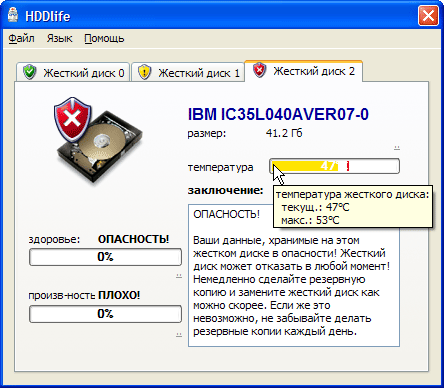This screenshot has height=388, width=444.
Task: Click the conclusion text box with warning
Action: tap(294, 275)
